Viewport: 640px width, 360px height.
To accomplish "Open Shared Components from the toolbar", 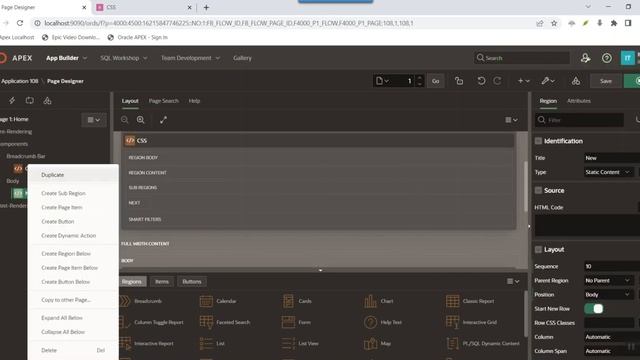I will click(x=576, y=81).
